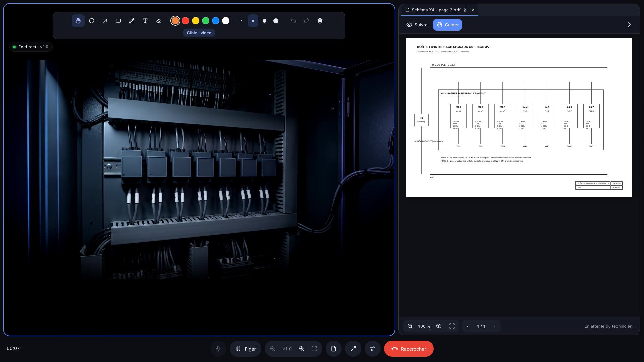Select the hand pointer tool

click(x=78, y=21)
